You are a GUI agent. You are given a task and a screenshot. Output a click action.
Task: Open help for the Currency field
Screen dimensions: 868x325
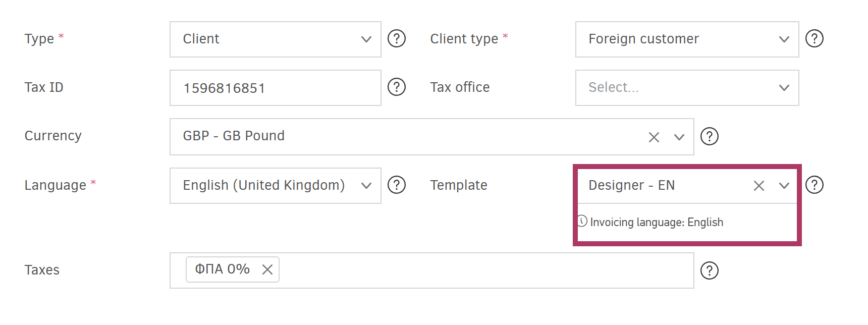(710, 136)
